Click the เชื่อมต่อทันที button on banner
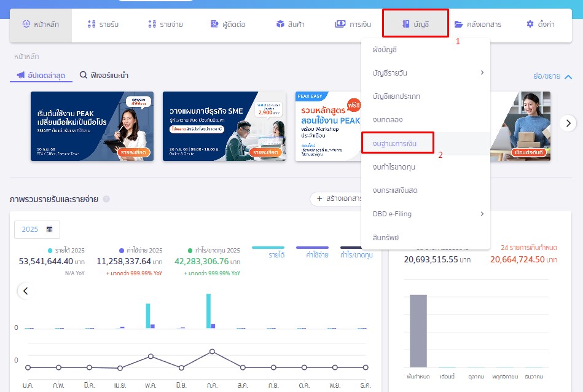This screenshot has height=392, width=583. point(529,152)
